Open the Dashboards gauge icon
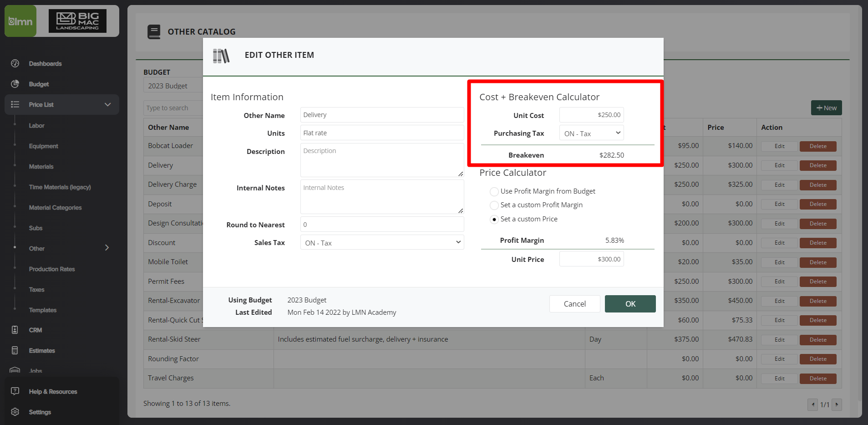 pyautogui.click(x=15, y=63)
